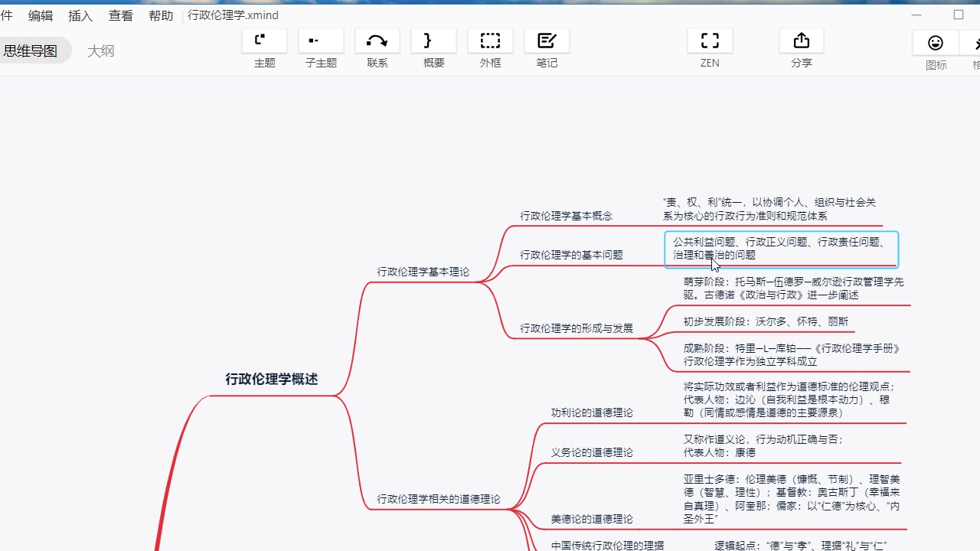Click the file title 行政伦理学.xmind
The height and width of the screenshot is (551, 980).
point(233,15)
